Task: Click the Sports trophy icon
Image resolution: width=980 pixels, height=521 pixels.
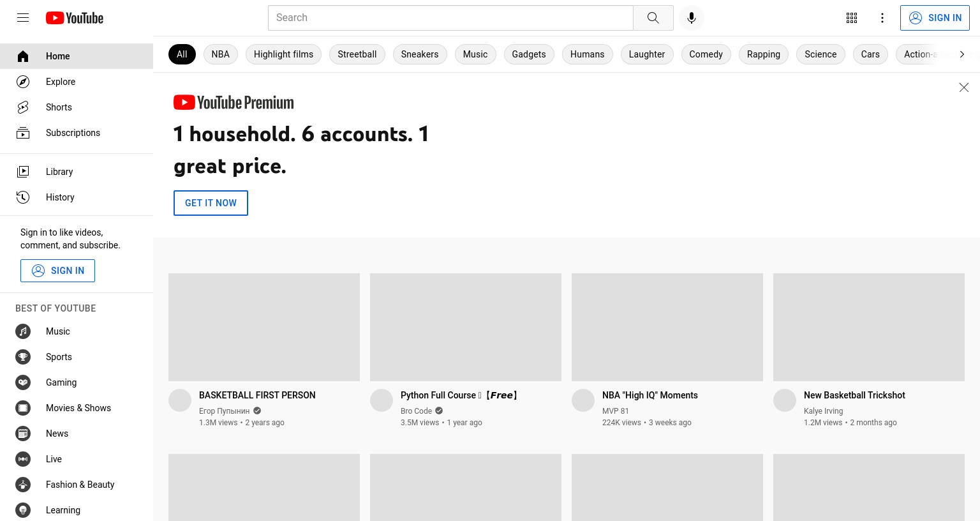Action: tap(23, 357)
